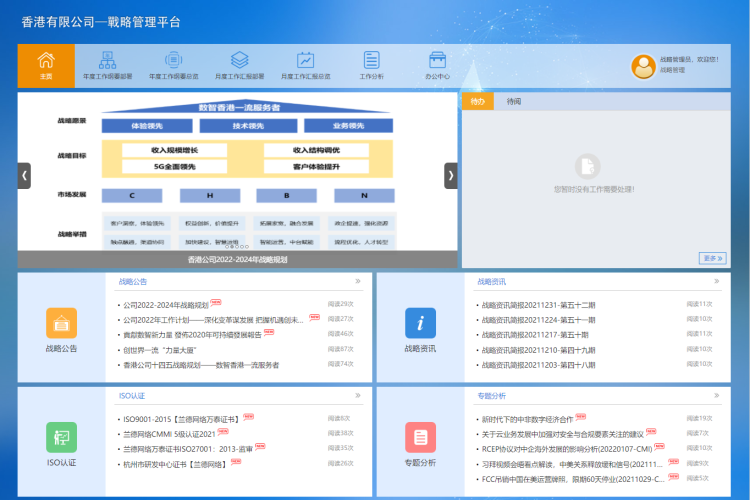The image size is (750, 500).
Task: Switch to the 待阅 tab
Action: coord(514,102)
